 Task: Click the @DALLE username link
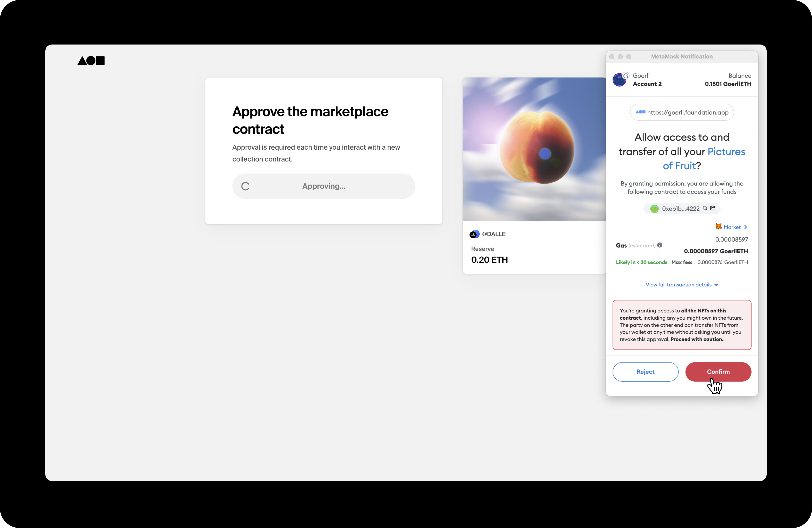[494, 234]
